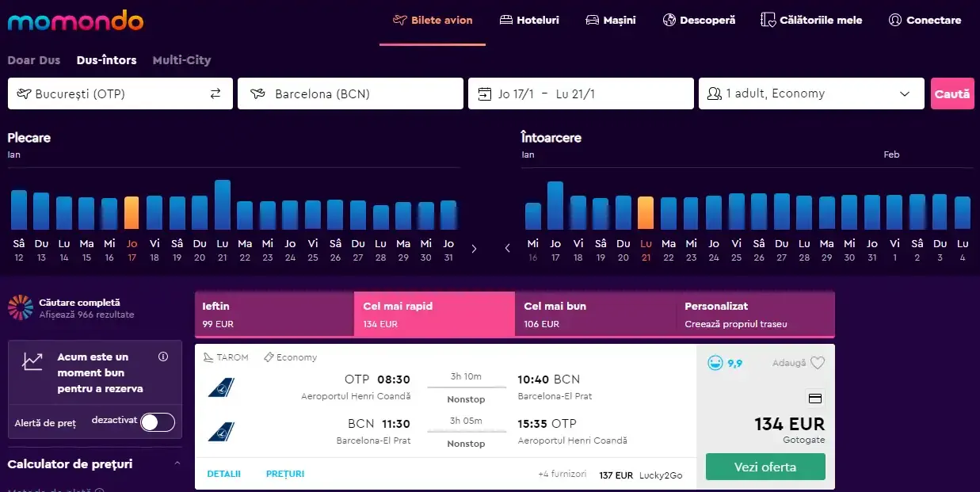Select Doar Dus trip type
Viewport: 980px width, 492px height.
(34, 60)
